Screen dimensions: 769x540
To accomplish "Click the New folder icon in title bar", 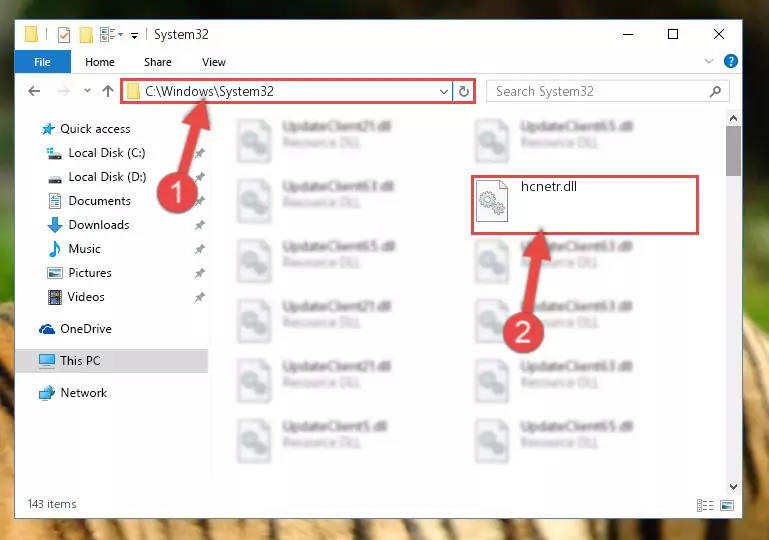I will [x=86, y=35].
